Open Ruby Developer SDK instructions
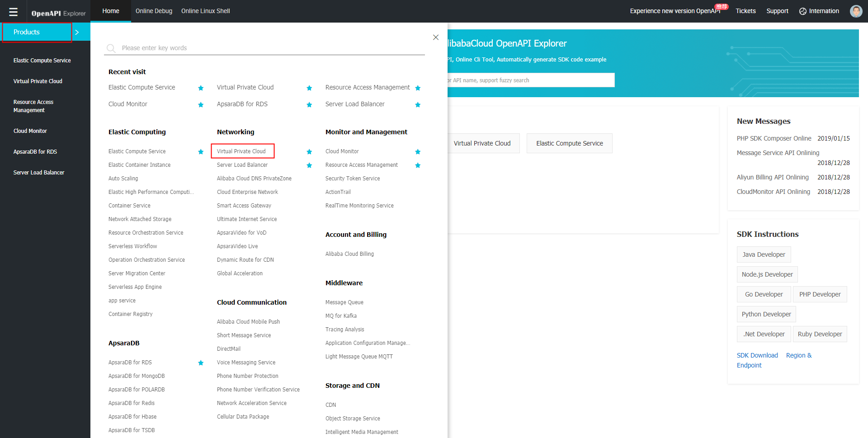This screenshot has width=868, height=438. click(x=820, y=334)
